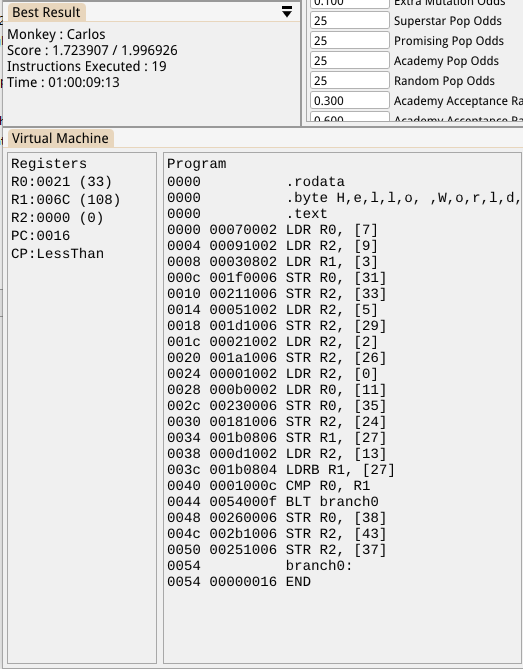Open the Best Result panel dropdown arrow
The image size is (523, 669).
[287, 12]
